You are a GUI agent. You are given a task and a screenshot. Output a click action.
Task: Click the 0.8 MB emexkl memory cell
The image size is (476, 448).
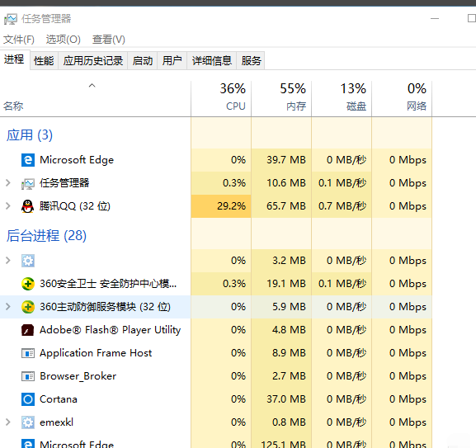(x=281, y=422)
